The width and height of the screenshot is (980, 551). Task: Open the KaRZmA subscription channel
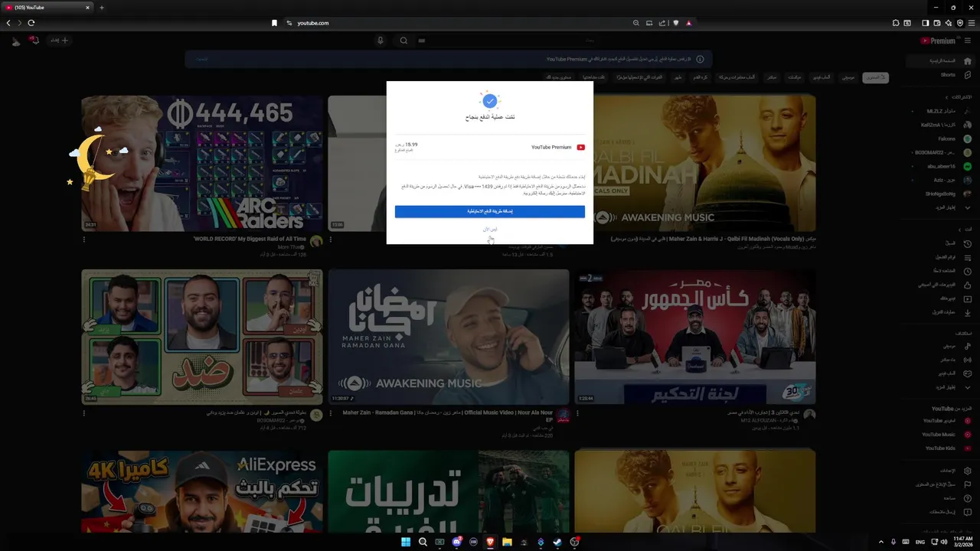[x=942, y=125]
